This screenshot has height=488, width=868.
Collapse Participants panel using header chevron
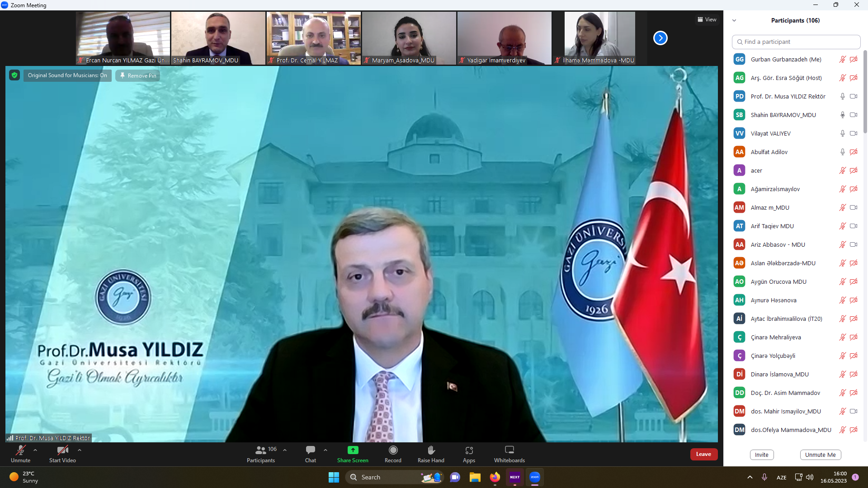pyautogui.click(x=734, y=20)
